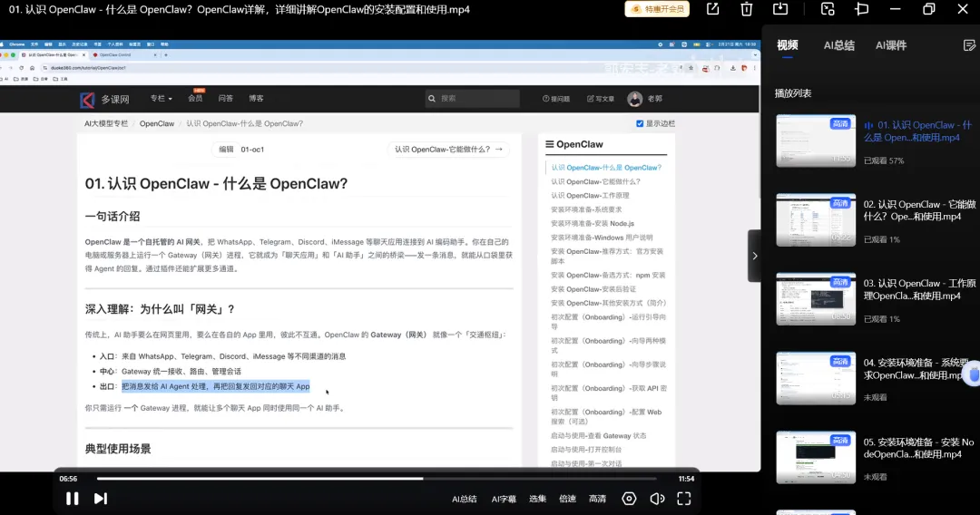
Task: Close the OpenClaw Control browser tab
Action: coord(155,55)
